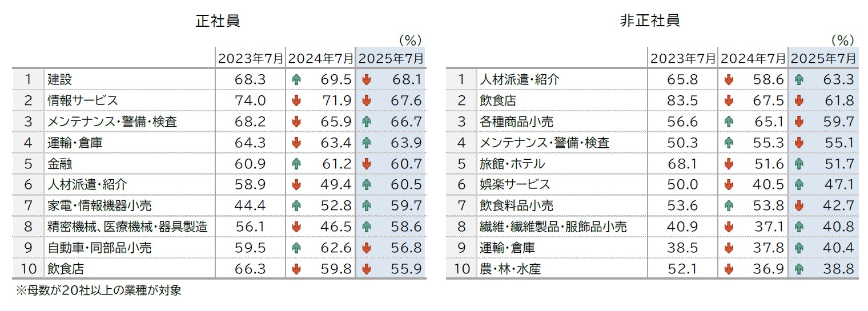Click the green up arrow beside 69.5 in 建設 row
Image resolution: width=868 pixels, height=311 pixels.
(296, 80)
